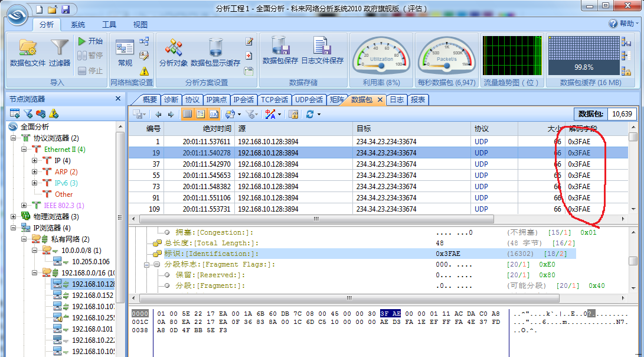
Task: Switch to the TCP会话 tab
Action: click(274, 100)
